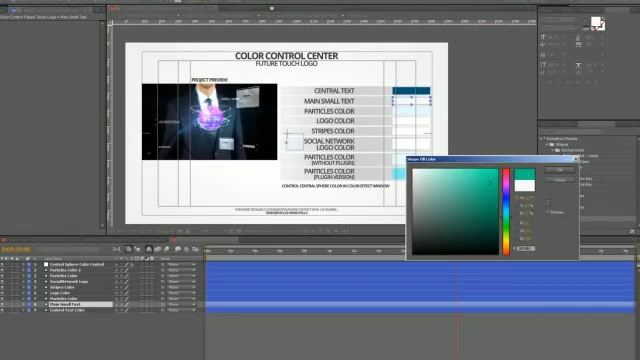Click the graph editor icon in timeline toolbar

tap(196, 249)
